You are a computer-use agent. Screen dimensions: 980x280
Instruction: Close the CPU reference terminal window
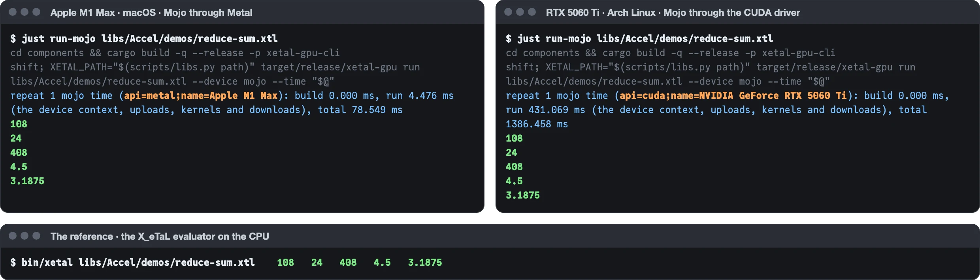click(13, 236)
